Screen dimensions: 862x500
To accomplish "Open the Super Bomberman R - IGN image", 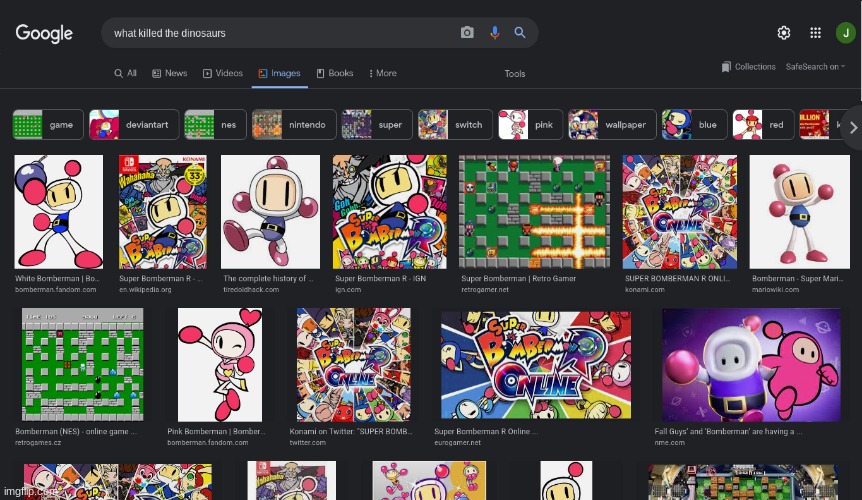I will pos(390,212).
